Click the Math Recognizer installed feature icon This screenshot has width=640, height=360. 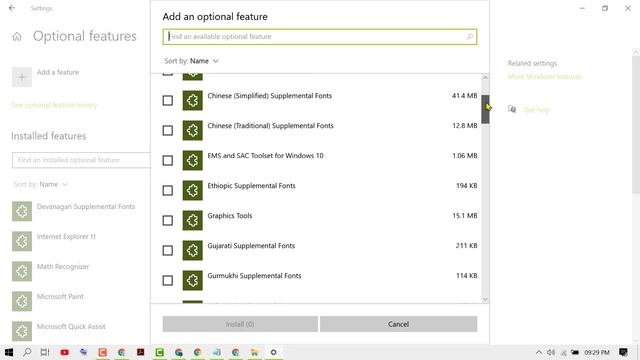click(22, 271)
